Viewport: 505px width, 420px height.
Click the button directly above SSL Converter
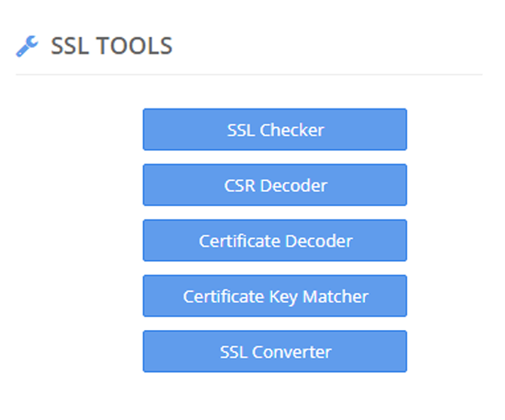coord(274,295)
